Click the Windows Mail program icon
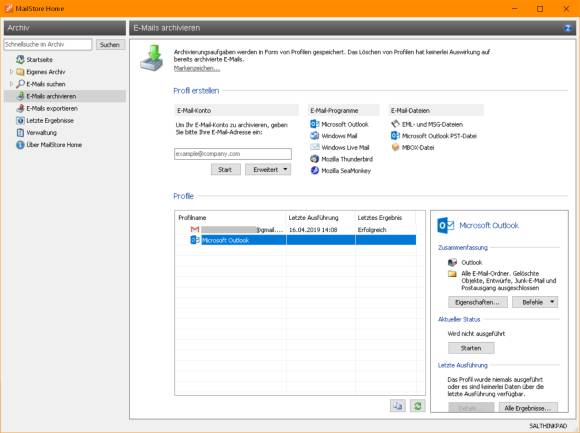This screenshot has height=433, width=580. pos(314,136)
